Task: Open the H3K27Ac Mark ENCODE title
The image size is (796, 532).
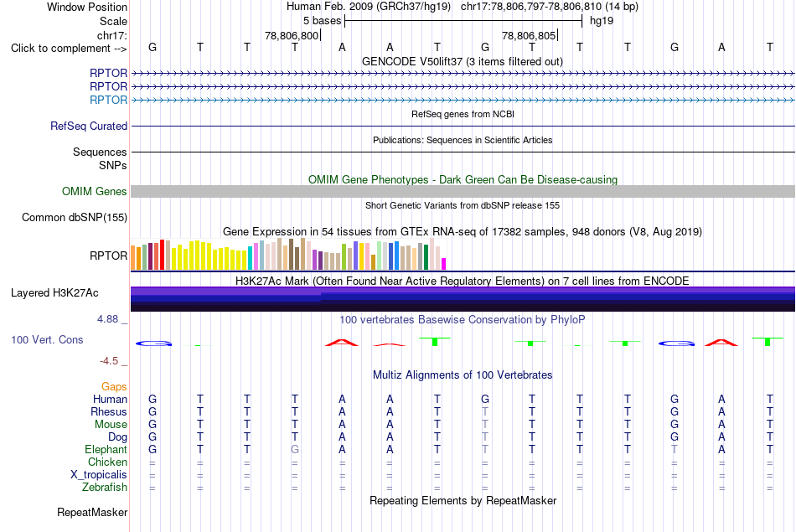Action: (x=463, y=281)
